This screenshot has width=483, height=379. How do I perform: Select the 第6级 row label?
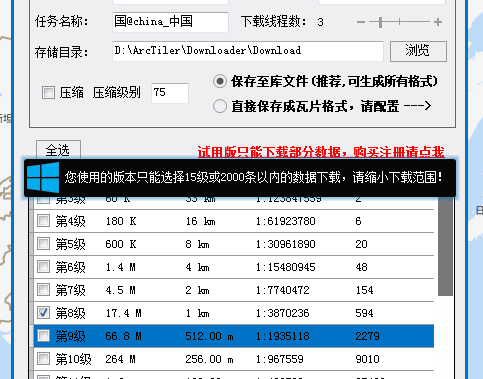[70, 267]
